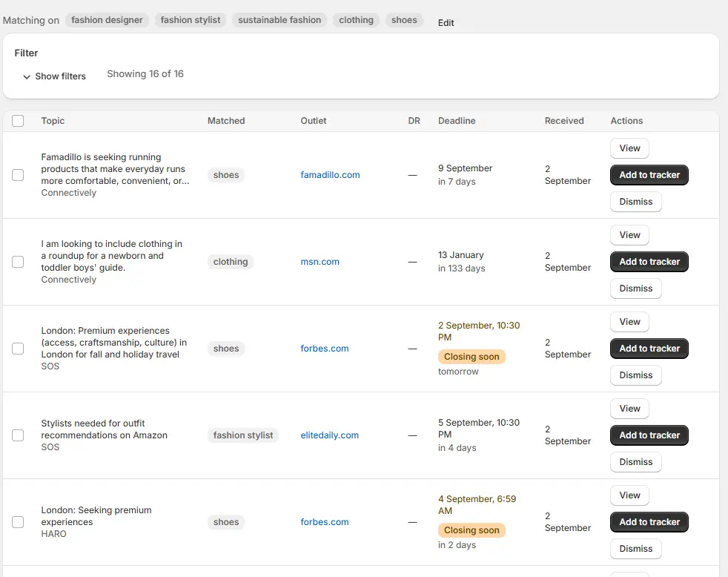Select the clothing keyword tag at top
728x577 pixels.
coord(356,20)
